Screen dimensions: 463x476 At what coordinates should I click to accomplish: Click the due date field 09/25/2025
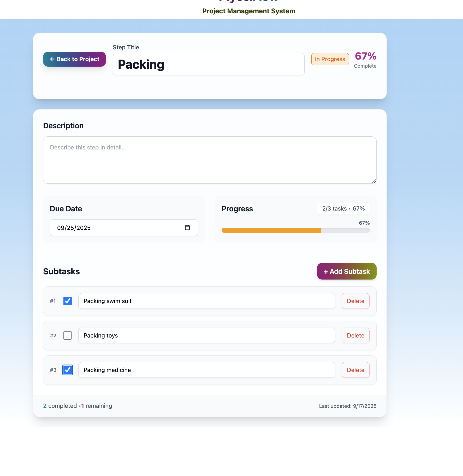point(115,228)
